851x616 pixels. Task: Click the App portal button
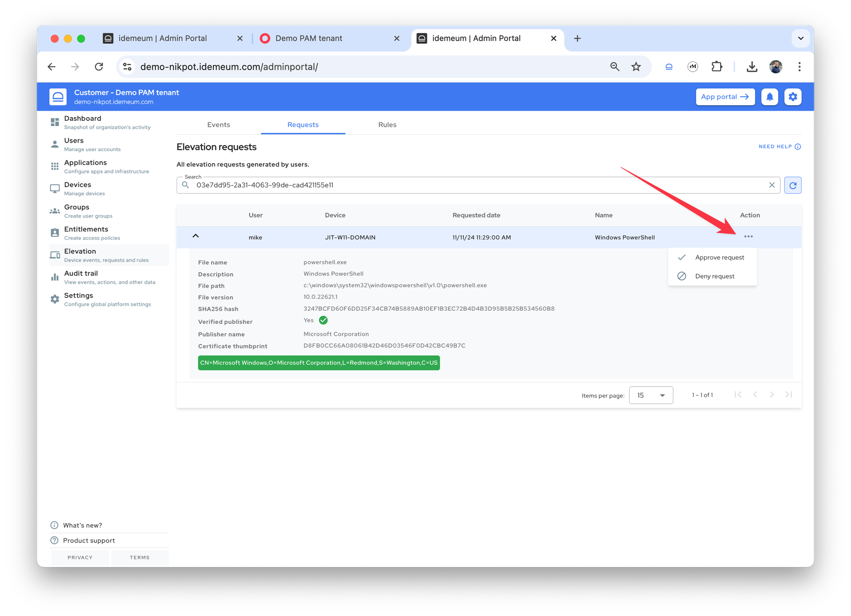tap(725, 97)
